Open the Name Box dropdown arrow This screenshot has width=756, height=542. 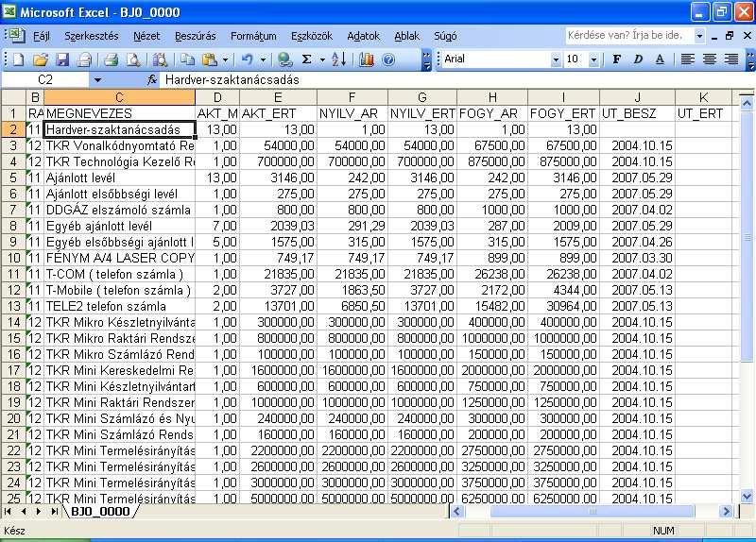coord(97,80)
